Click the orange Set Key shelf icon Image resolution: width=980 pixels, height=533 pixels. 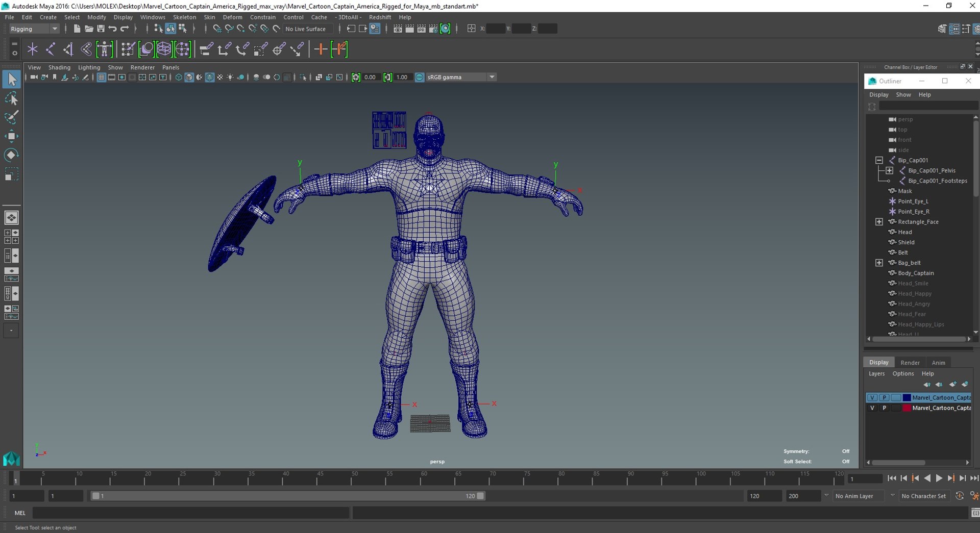point(321,49)
